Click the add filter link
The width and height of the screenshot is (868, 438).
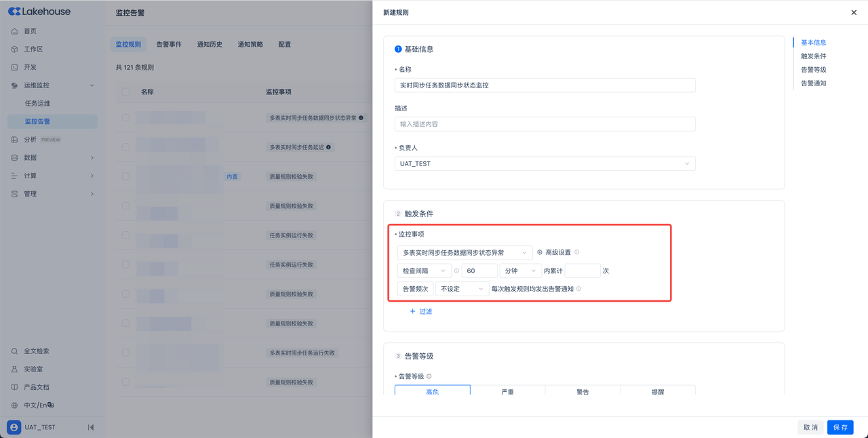point(420,312)
